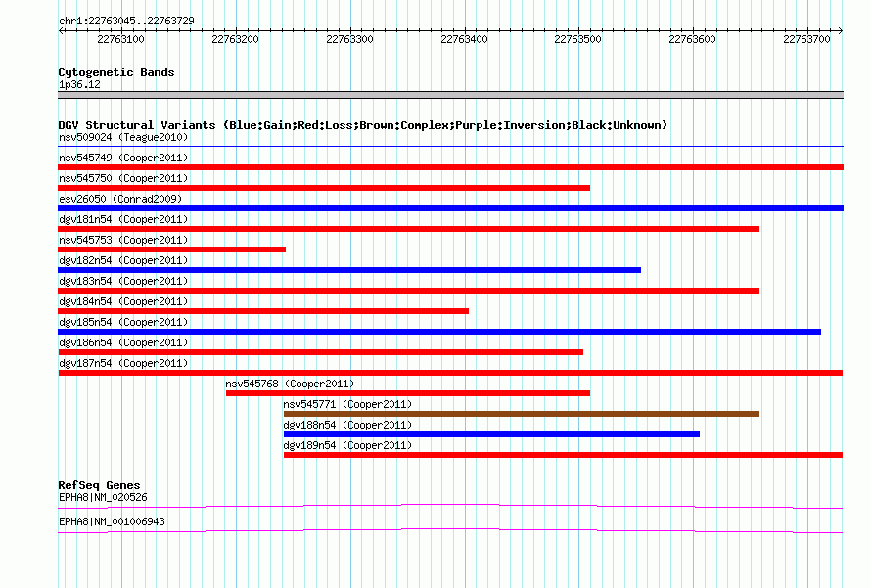Click the red nsv545750 variant bar

tap(324, 188)
